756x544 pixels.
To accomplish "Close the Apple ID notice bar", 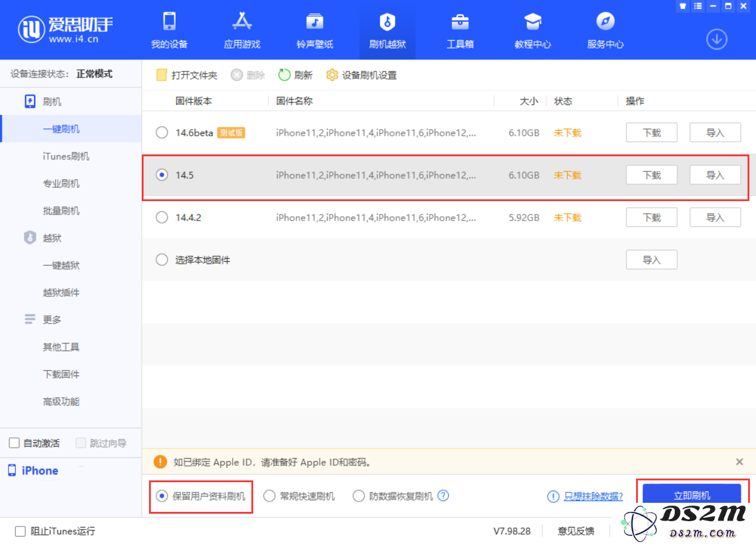I will (x=739, y=462).
